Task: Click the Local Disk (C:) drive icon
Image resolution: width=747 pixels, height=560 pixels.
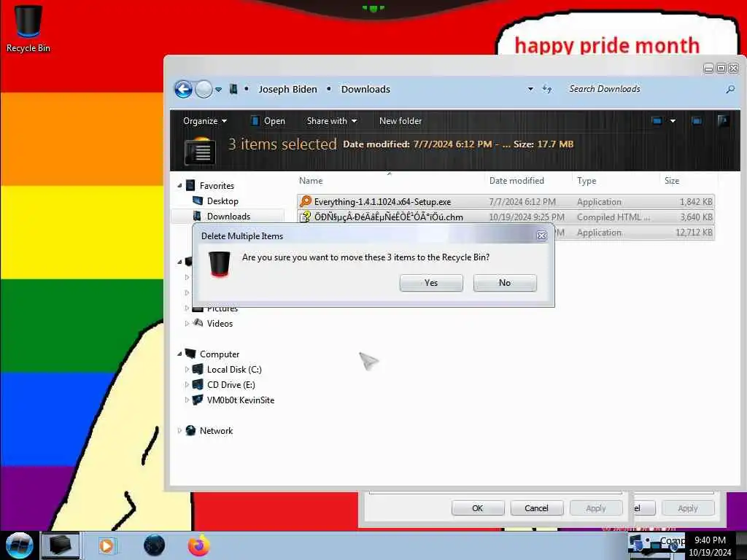Action: [x=198, y=369]
